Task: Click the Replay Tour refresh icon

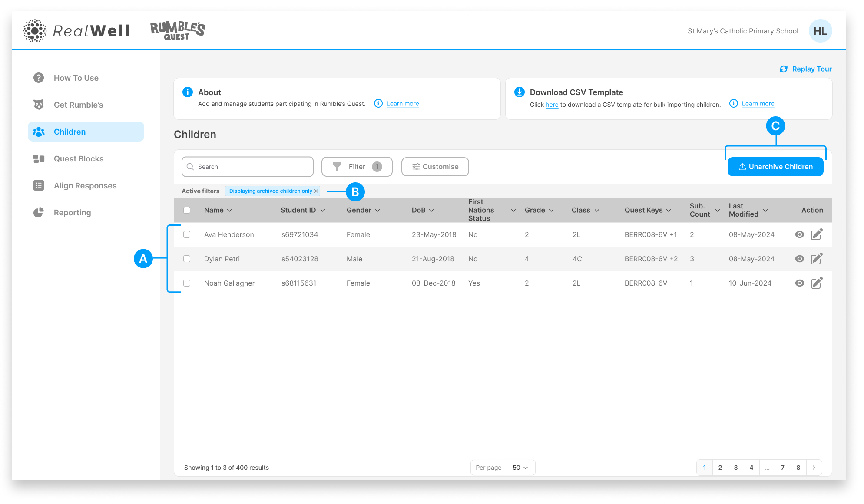Action: tap(784, 69)
